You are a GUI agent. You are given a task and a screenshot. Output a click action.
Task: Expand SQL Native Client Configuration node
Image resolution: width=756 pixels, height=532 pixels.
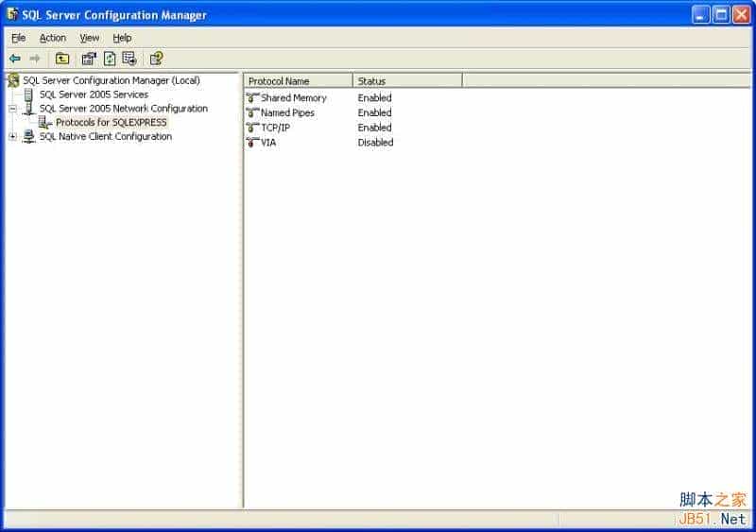[13, 136]
